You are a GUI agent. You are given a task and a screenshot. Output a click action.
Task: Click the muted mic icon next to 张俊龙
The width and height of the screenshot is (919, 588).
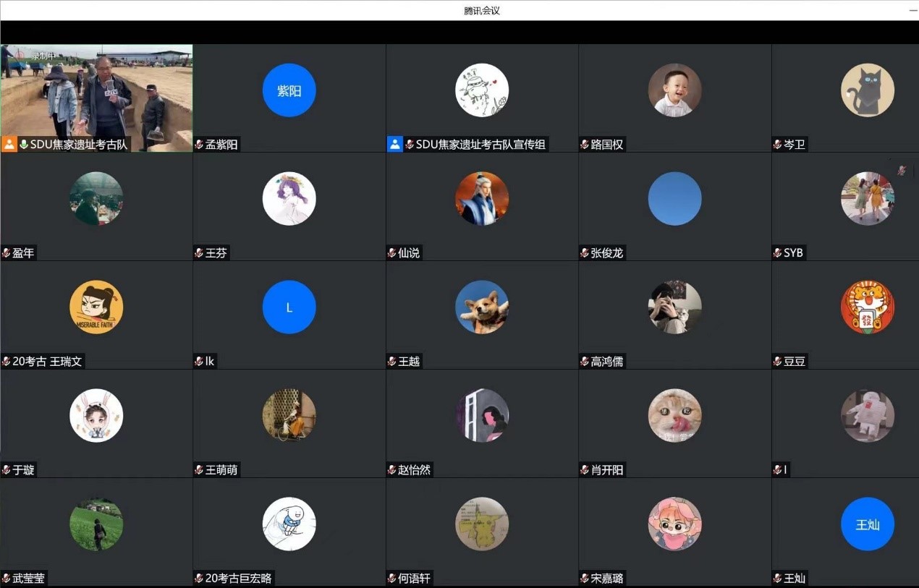(x=585, y=253)
